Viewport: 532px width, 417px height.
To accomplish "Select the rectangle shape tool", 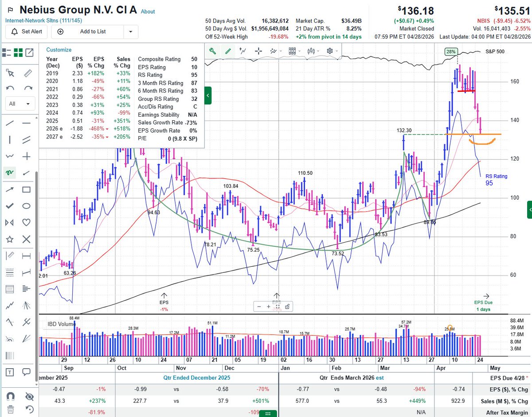I will pyautogui.click(x=27, y=189).
